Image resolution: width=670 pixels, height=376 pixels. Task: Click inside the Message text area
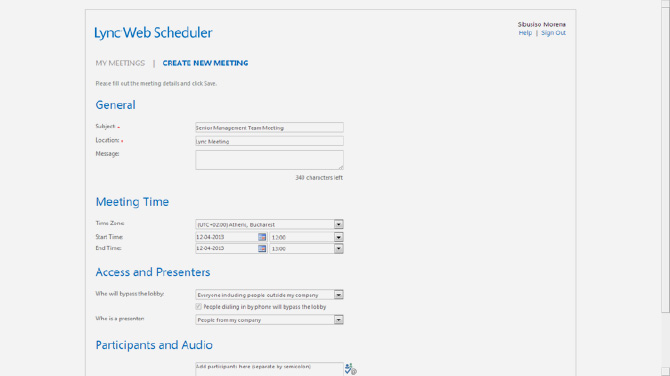point(269,160)
